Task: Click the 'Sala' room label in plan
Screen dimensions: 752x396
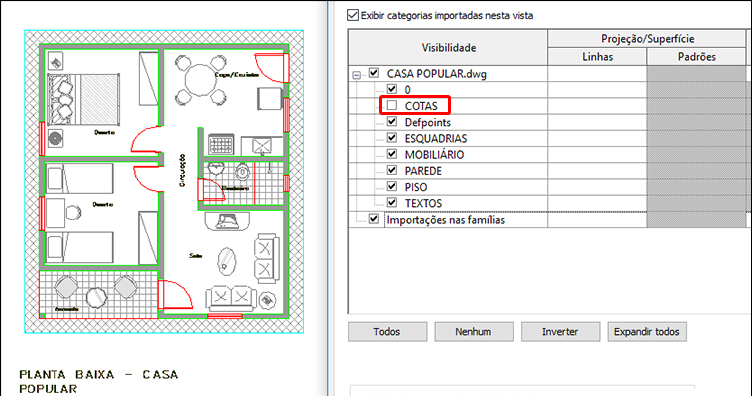Action: pos(195,256)
